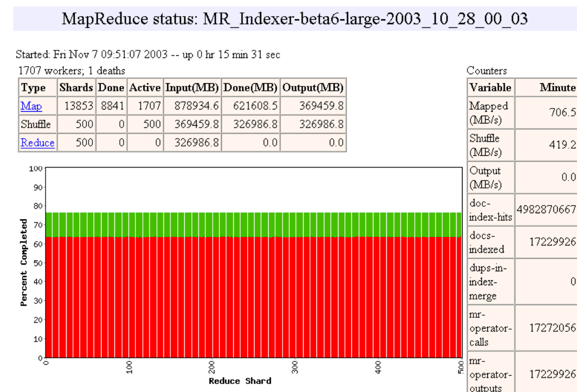Select Map input value 878934.6
Screen dimensions: 577x392
pyautogui.click(x=197, y=106)
